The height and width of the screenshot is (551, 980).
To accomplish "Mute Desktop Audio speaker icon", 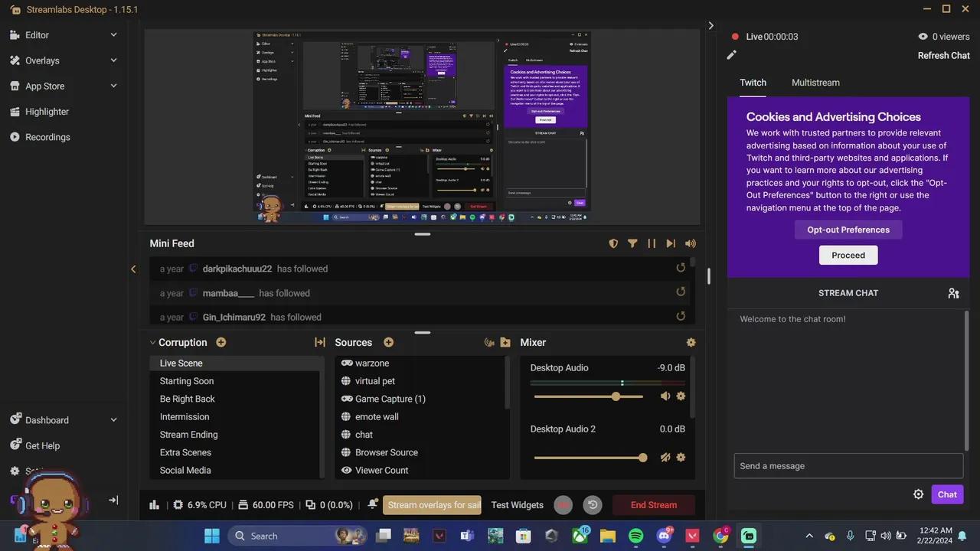I will tap(665, 396).
